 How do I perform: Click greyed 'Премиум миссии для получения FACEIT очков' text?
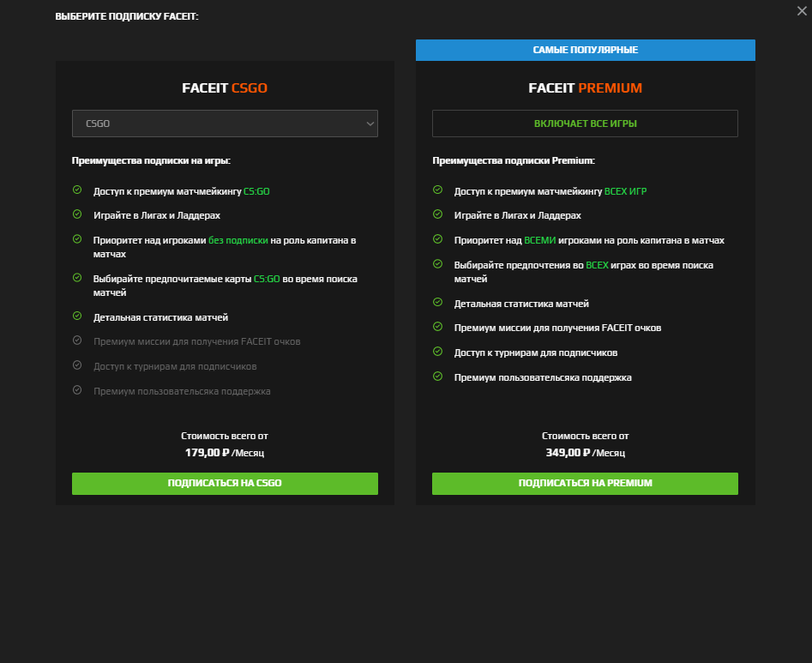pyautogui.click(x=197, y=342)
